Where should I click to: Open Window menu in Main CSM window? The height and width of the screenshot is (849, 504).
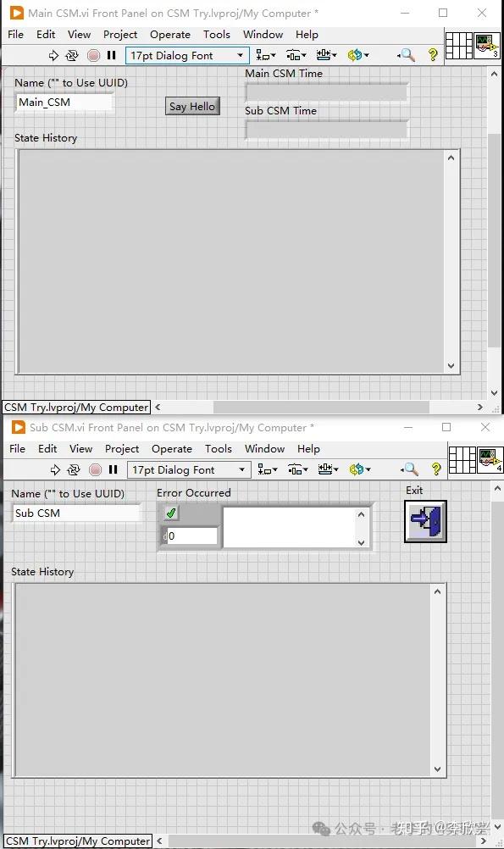(x=263, y=34)
